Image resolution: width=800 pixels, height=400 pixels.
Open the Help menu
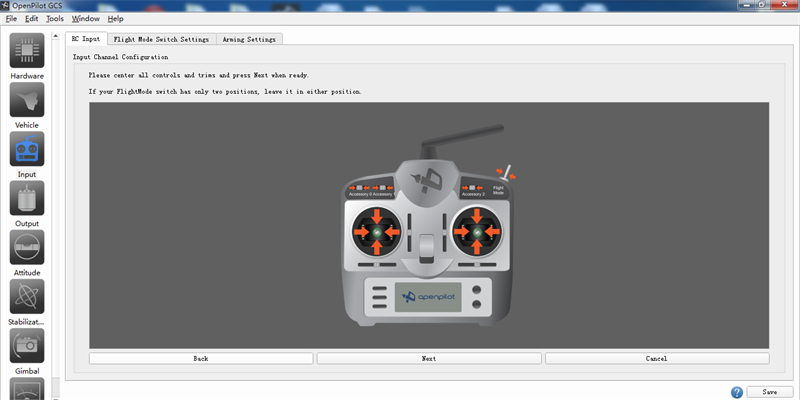tap(115, 19)
